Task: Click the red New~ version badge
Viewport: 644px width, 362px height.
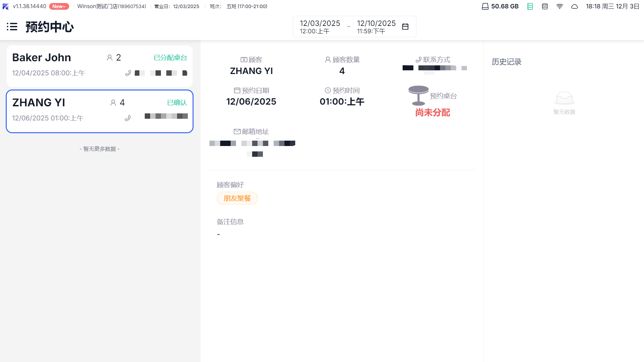Action: 59,6
